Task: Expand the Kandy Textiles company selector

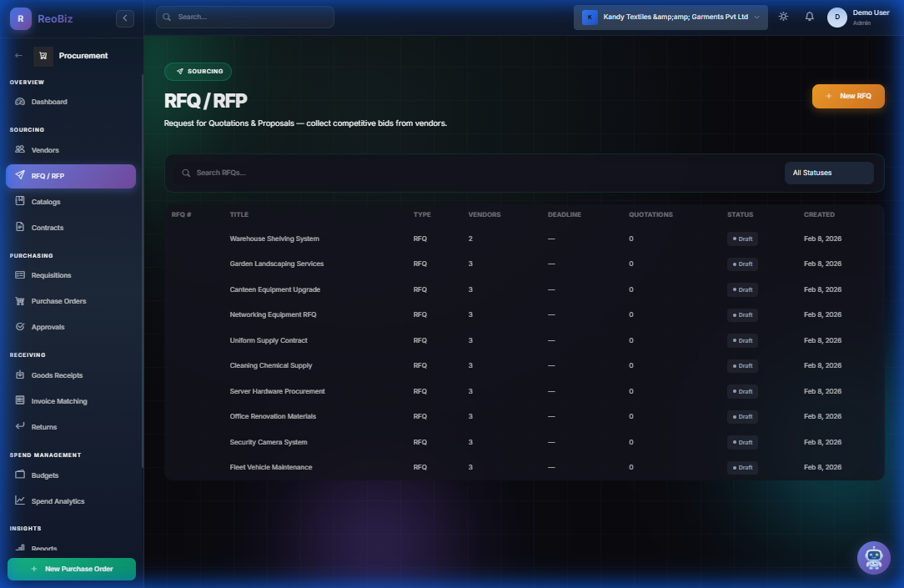Action: tap(670, 18)
